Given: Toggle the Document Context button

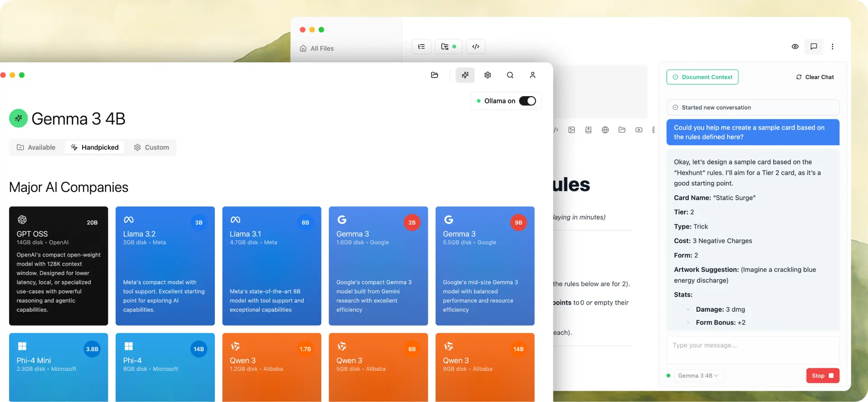Looking at the screenshot, I should (702, 77).
